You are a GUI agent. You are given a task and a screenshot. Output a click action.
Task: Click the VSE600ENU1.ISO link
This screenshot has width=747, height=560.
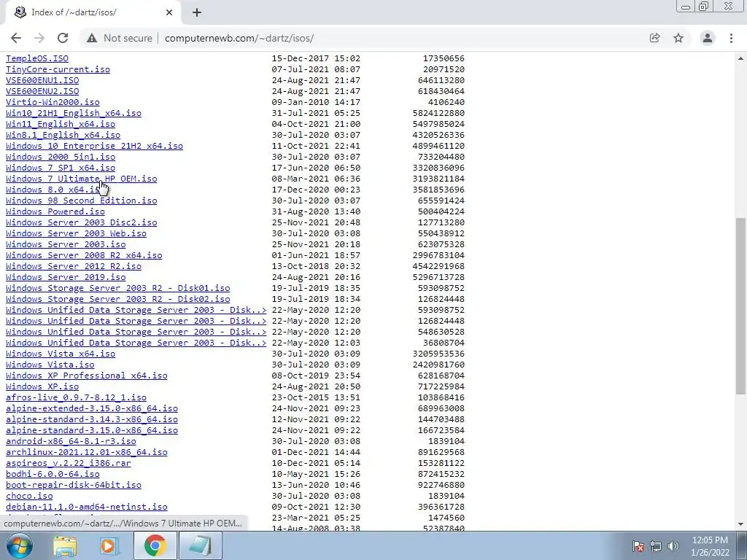point(42,80)
